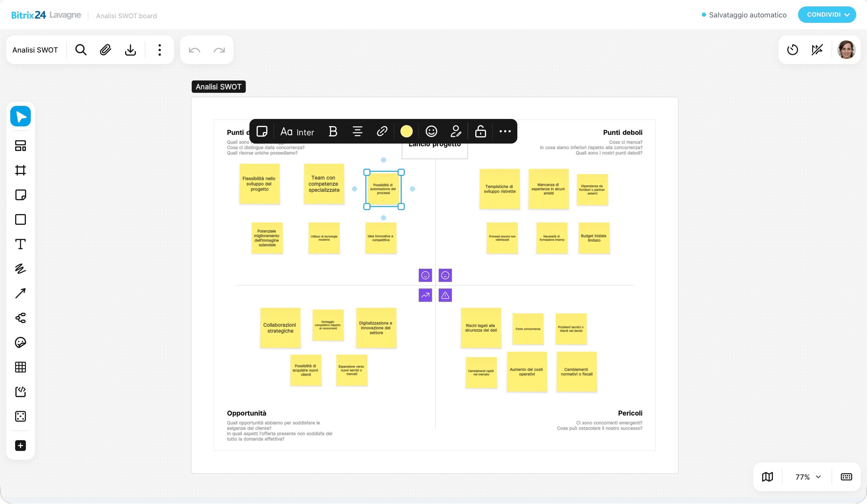Open more options in floating toolbar
This screenshot has width=867, height=504.
(505, 131)
